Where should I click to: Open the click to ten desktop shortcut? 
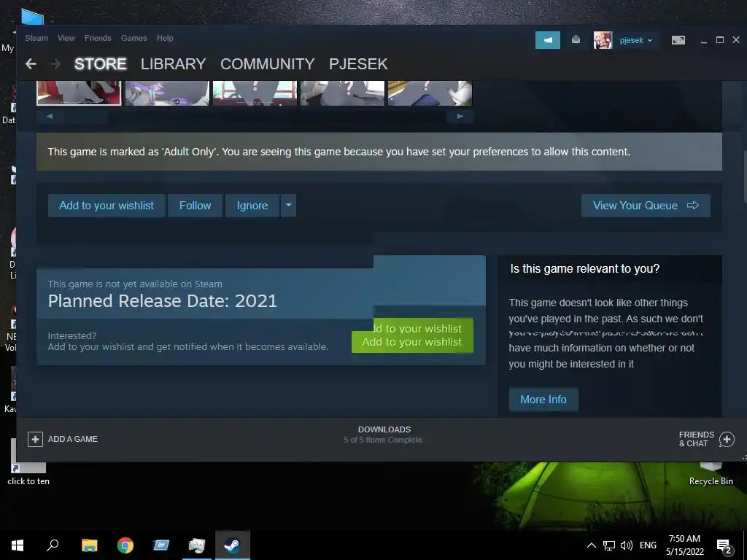click(x=28, y=462)
